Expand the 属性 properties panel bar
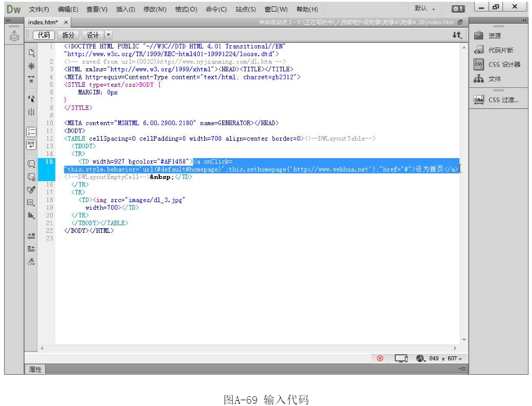 coord(35,369)
